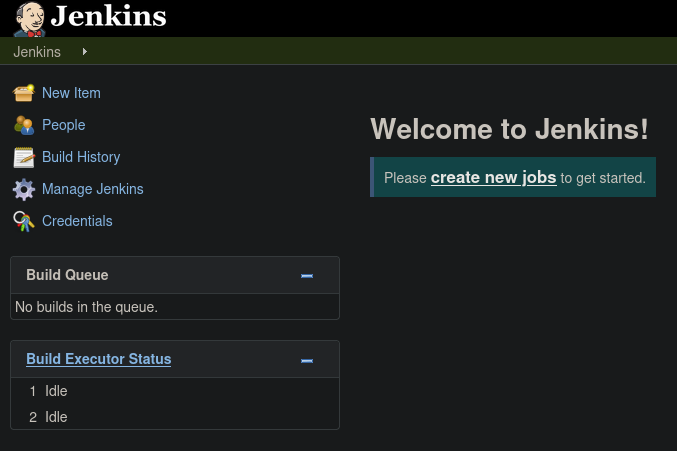Open the Credentials link
This screenshot has height=451, width=677.
click(x=77, y=221)
